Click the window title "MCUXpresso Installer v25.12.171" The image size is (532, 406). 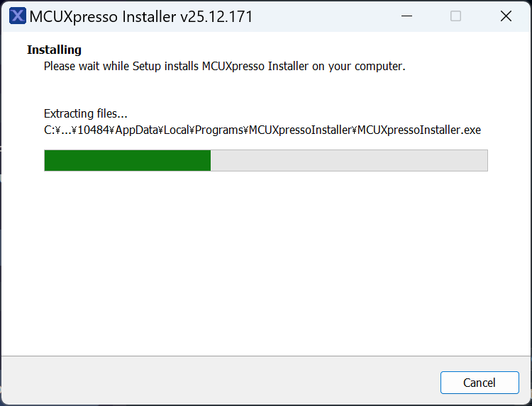[140, 16]
